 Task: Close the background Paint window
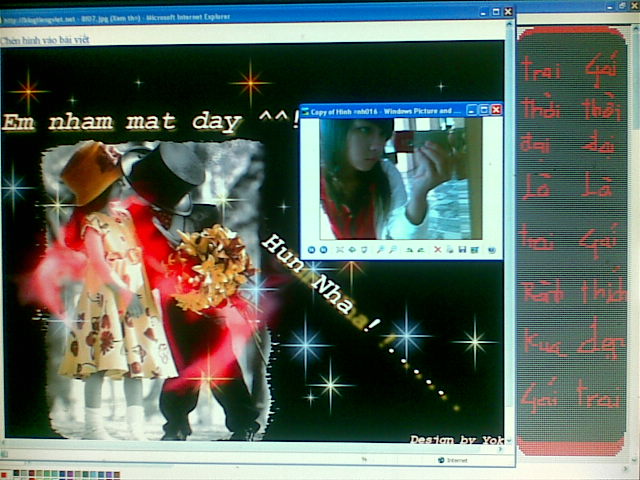coord(635,5)
